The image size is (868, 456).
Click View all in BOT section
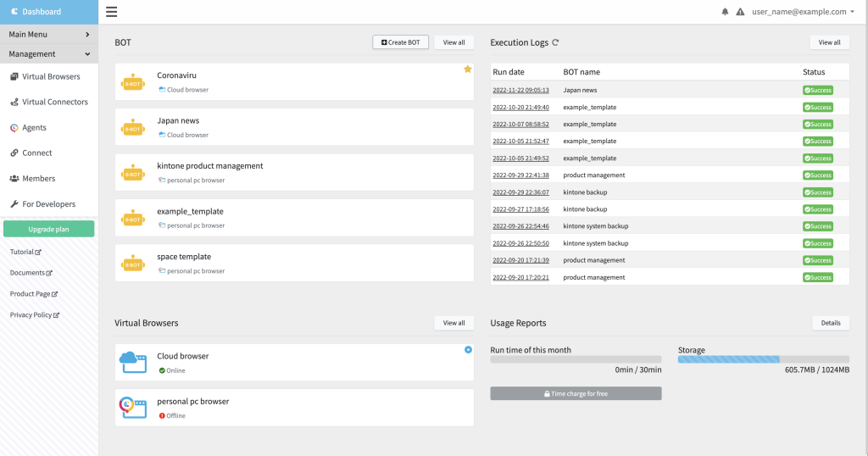pyautogui.click(x=454, y=42)
